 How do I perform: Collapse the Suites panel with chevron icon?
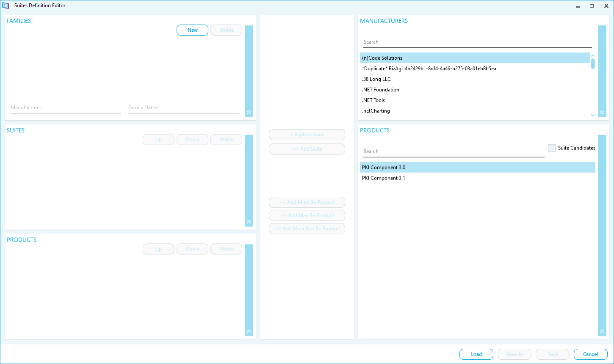249,222
